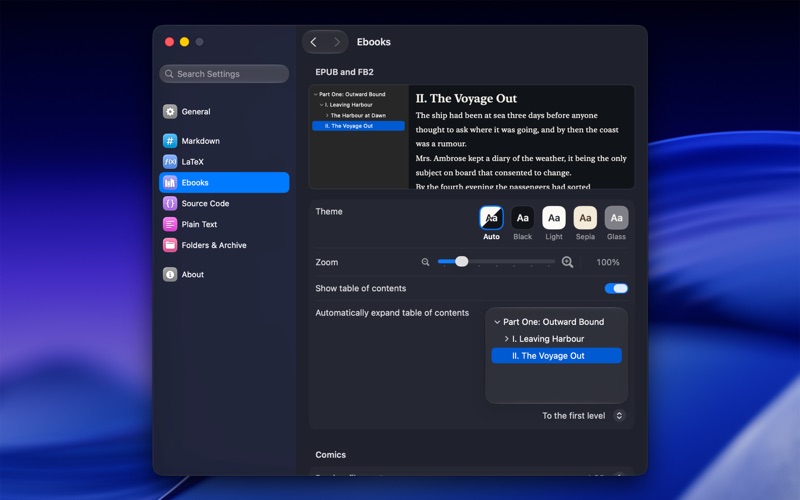Click the Comics section heading

[x=331, y=455]
